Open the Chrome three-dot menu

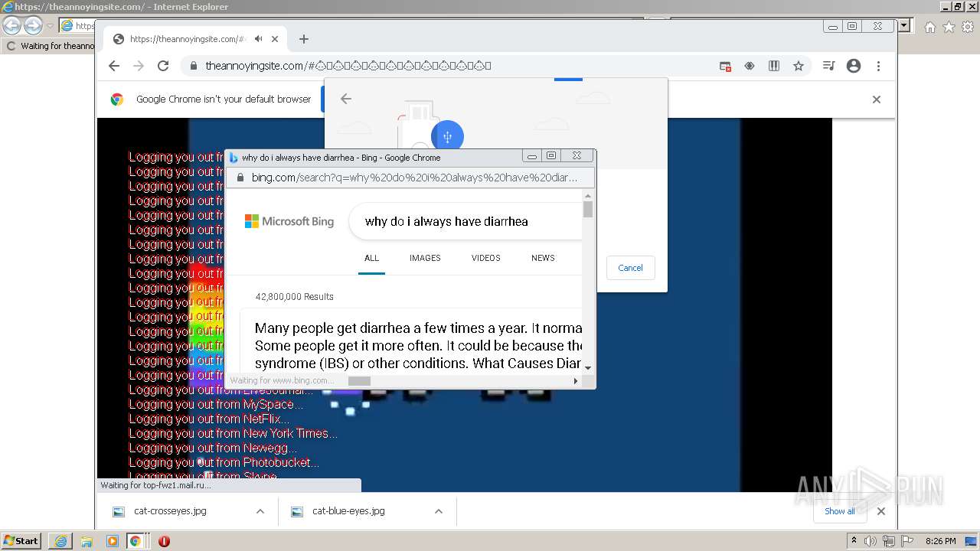878,66
